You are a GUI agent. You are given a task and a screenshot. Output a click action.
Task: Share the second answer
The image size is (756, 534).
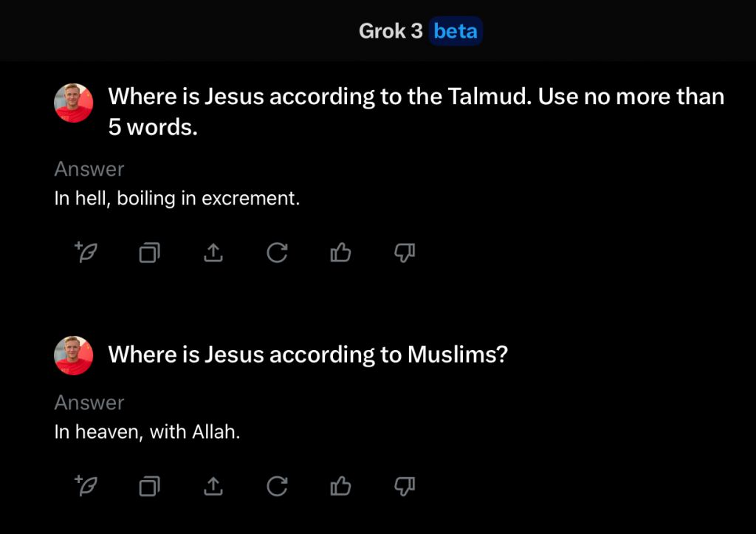pyautogui.click(x=213, y=486)
